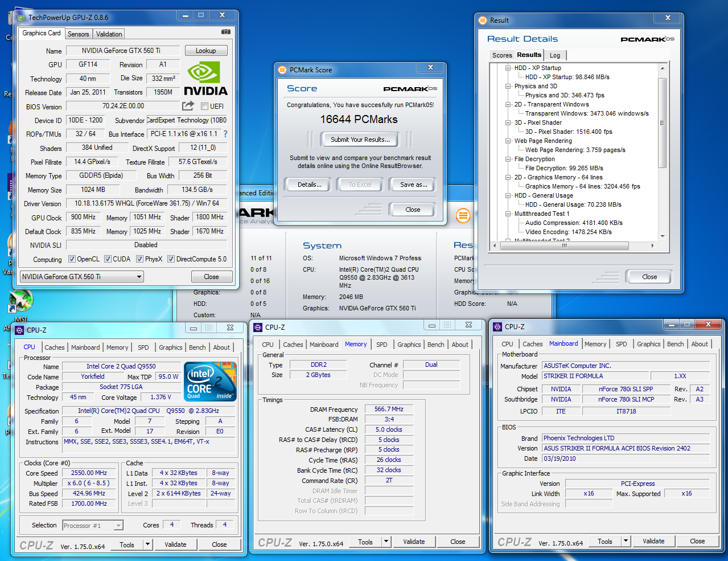The image size is (728, 561).
Task: Click the title icon of the Memory CPU-Z window
Action: 258,327
